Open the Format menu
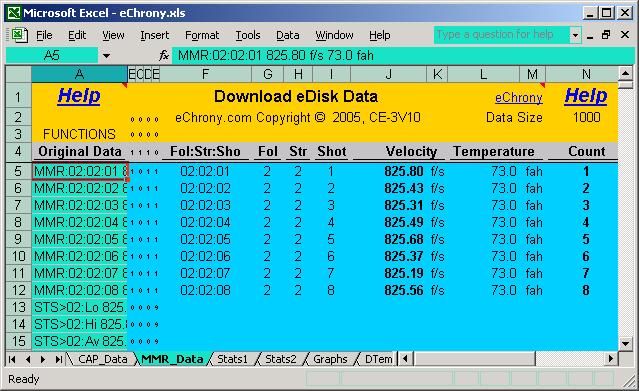 point(202,35)
